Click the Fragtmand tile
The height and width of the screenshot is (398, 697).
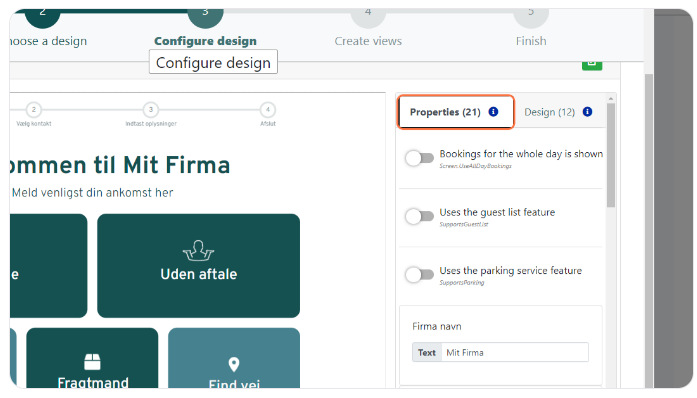pos(92,358)
